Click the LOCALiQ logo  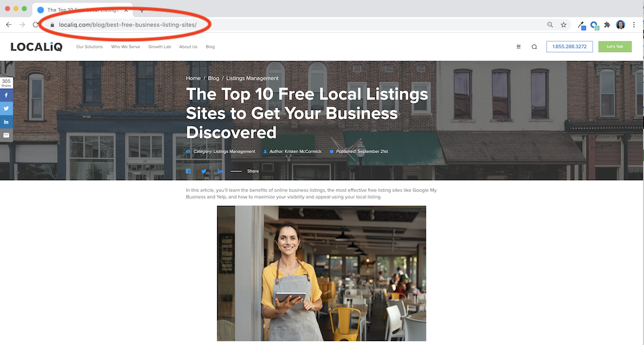coord(37,47)
